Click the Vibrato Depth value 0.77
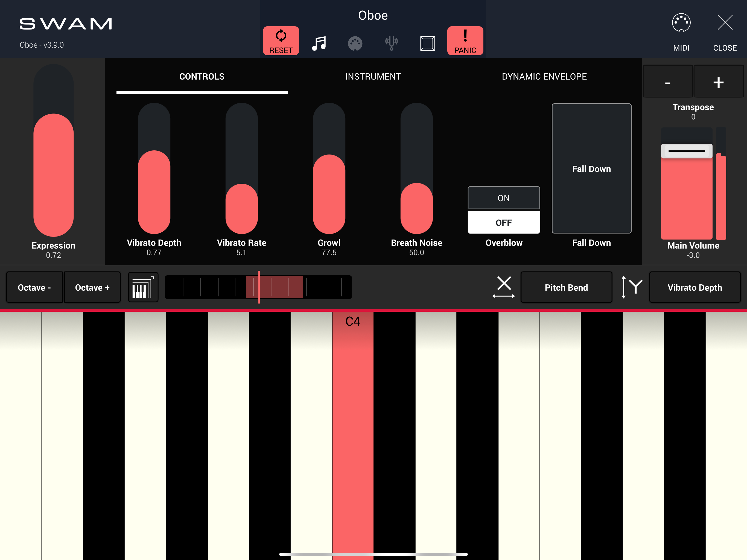Image resolution: width=747 pixels, height=560 pixels. pyautogui.click(x=154, y=253)
